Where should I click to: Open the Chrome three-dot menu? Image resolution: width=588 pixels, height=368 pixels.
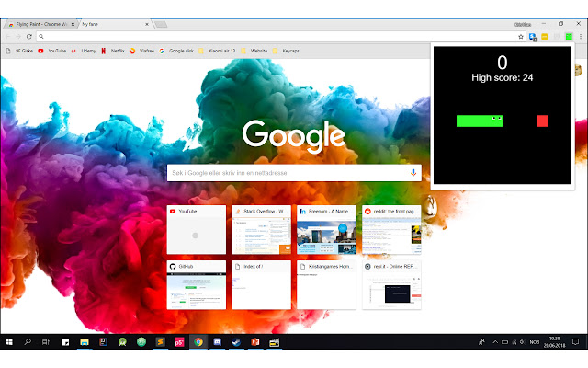click(581, 37)
